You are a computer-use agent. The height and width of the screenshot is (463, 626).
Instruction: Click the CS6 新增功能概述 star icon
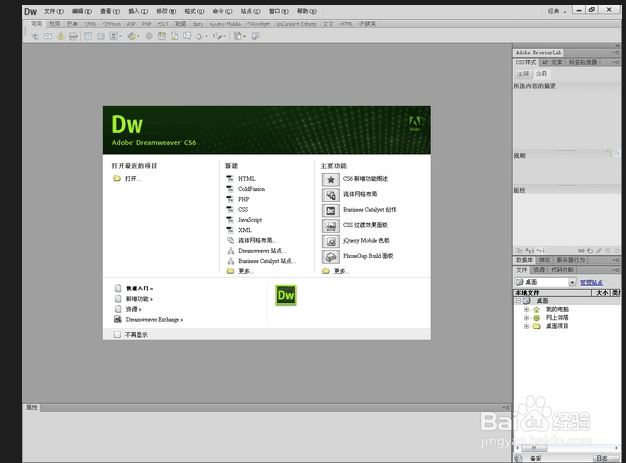point(331,180)
